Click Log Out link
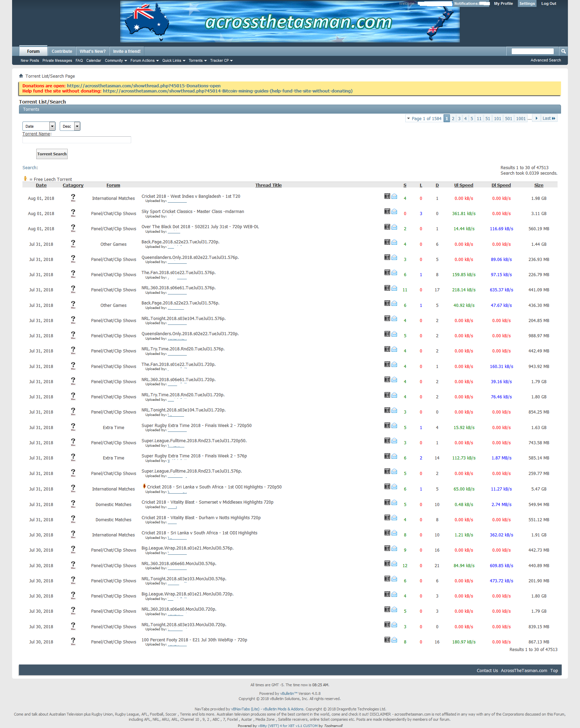Image resolution: width=580 pixels, height=728 pixels. click(549, 4)
